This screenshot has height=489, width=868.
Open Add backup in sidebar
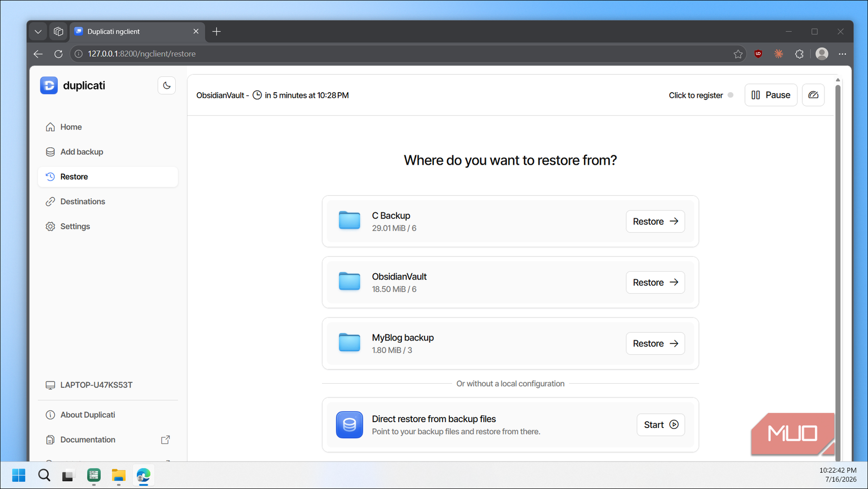coord(108,152)
